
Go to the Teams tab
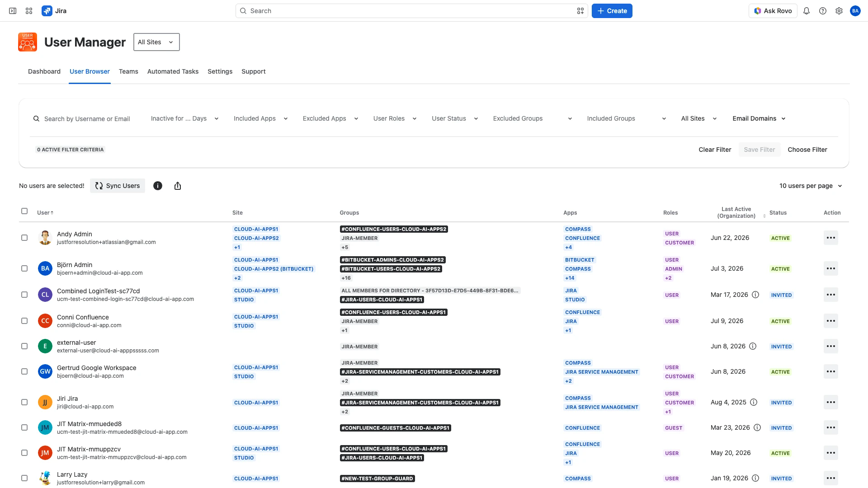point(128,71)
